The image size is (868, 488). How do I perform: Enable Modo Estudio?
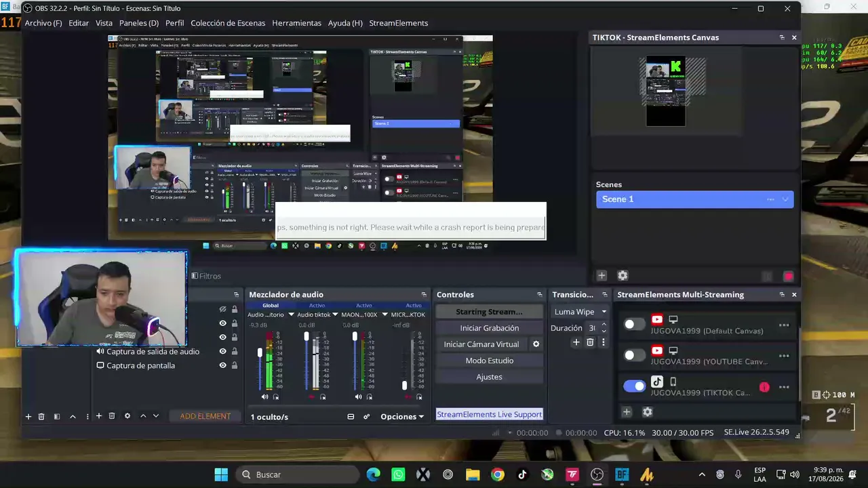[490, 361]
